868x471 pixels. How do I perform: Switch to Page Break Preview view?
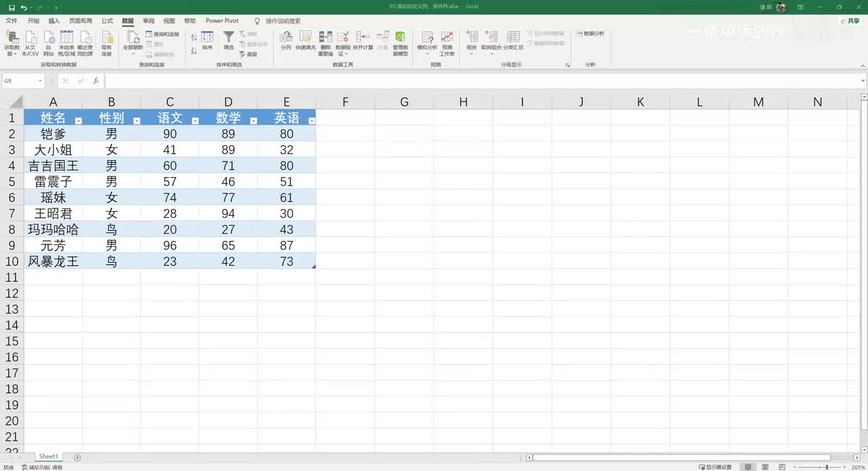783,467
